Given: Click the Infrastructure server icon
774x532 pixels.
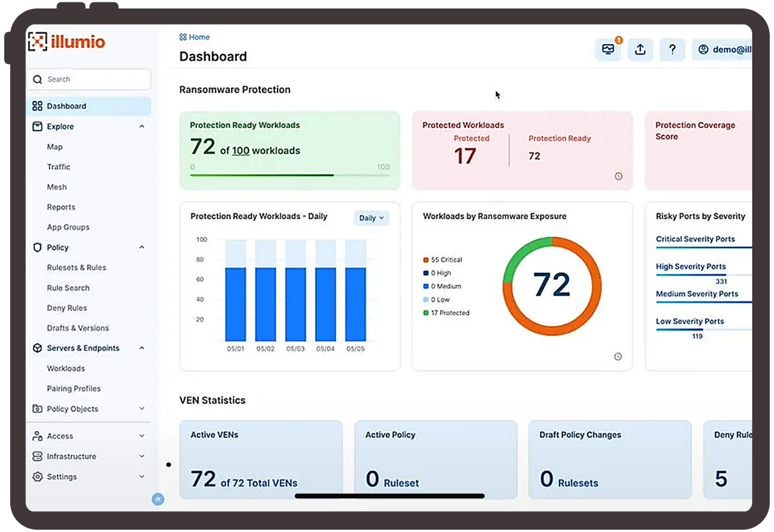Looking at the screenshot, I should (37, 456).
